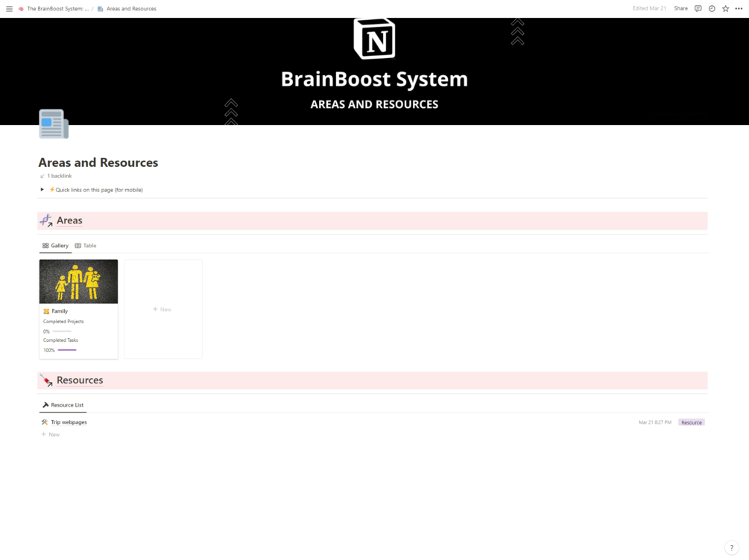Open the comments panel icon
Viewport: 749px width, 560px height.
coord(698,9)
